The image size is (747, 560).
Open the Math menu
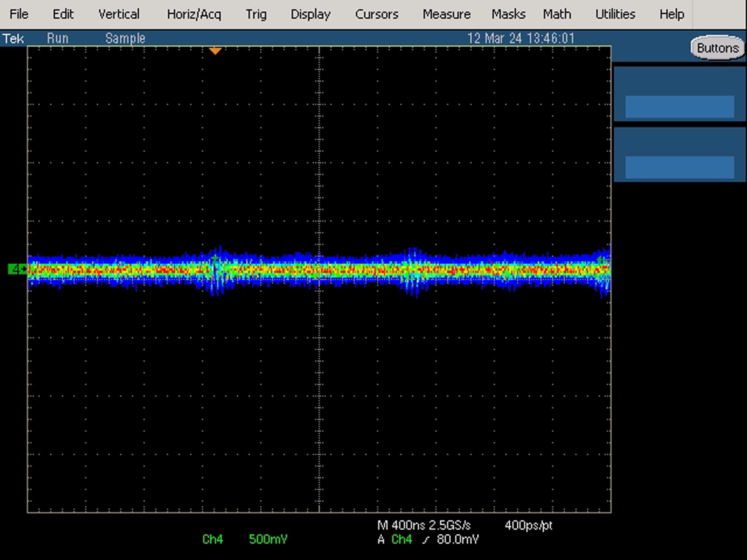[x=557, y=14]
